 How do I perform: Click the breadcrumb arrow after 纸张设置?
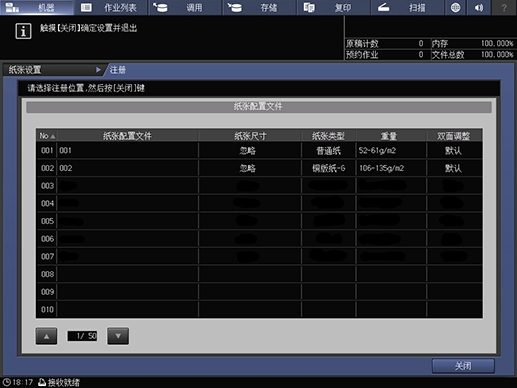[x=98, y=70]
